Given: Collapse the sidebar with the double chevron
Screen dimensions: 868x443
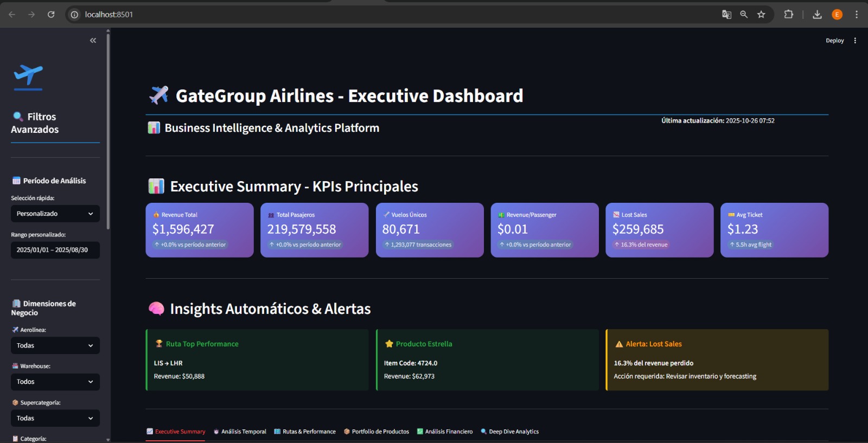Looking at the screenshot, I should [x=93, y=41].
